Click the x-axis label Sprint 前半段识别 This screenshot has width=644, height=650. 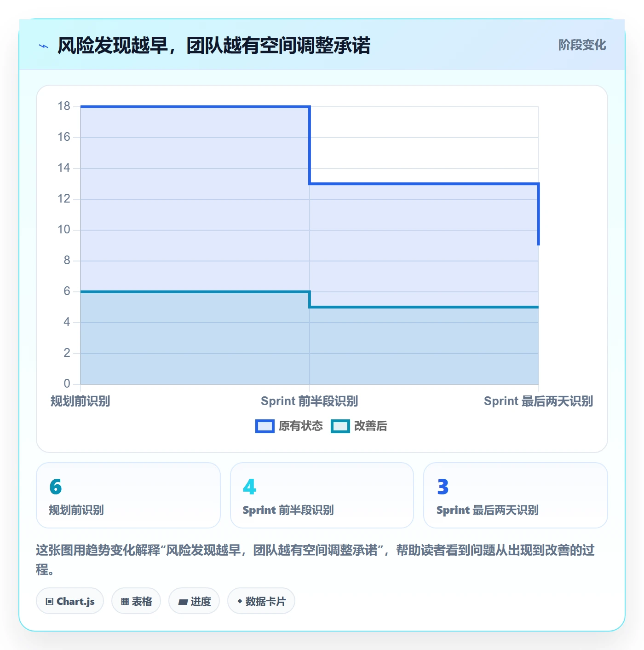click(x=310, y=401)
